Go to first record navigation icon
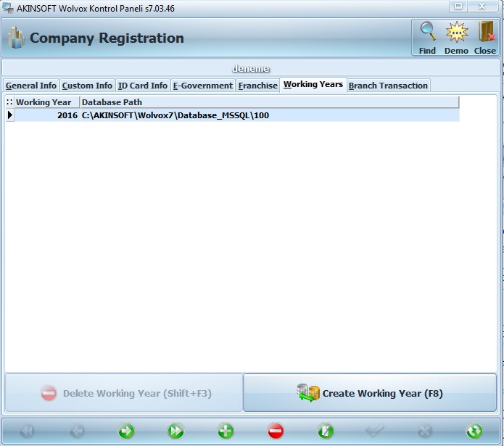Screen dimensions: 504x446 point(27,431)
